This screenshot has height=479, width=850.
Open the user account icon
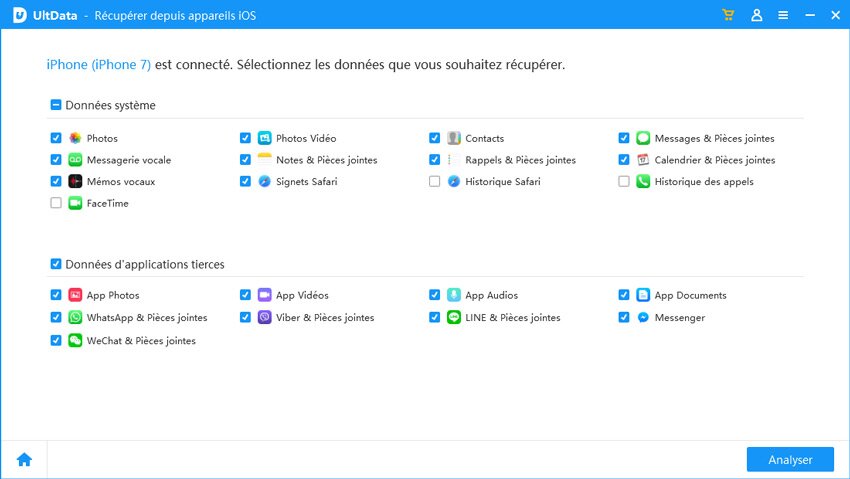pos(756,16)
